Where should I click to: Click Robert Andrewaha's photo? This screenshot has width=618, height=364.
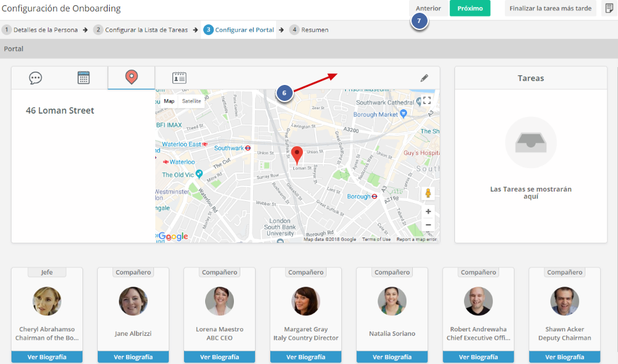(479, 301)
